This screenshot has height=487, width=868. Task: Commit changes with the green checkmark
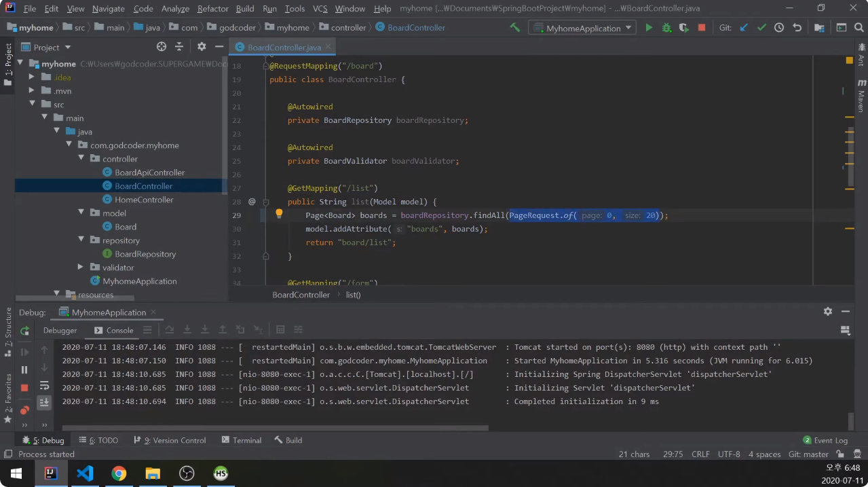[x=761, y=28]
